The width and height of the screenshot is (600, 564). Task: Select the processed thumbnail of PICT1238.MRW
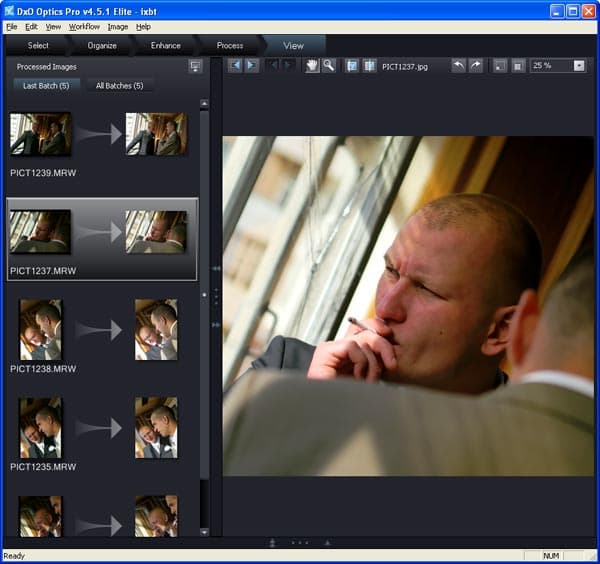[x=156, y=329]
